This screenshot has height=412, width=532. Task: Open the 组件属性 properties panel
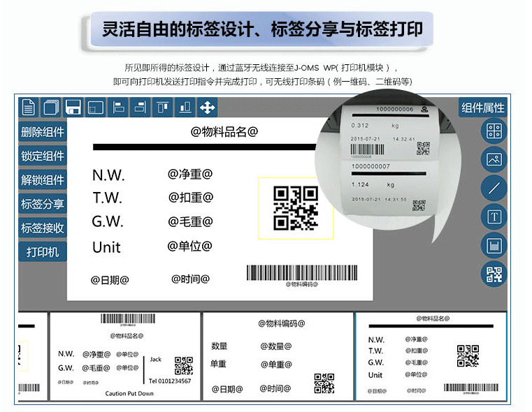(482, 108)
